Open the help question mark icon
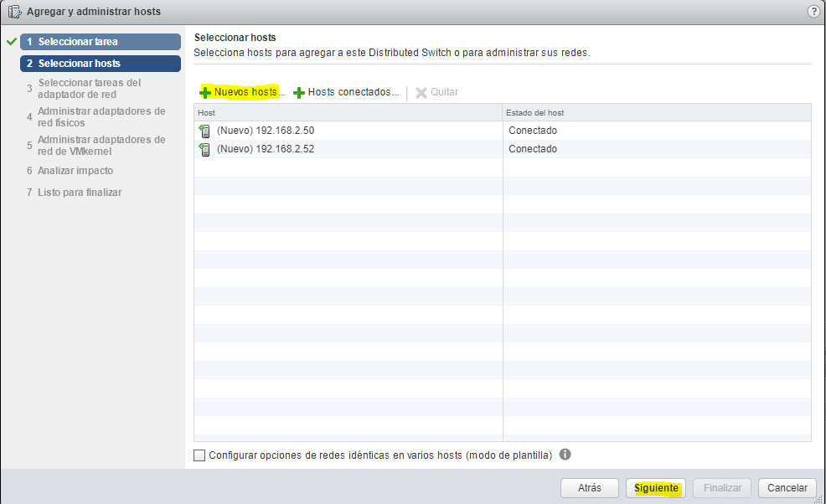Viewport: 826px width, 504px height. click(x=813, y=12)
